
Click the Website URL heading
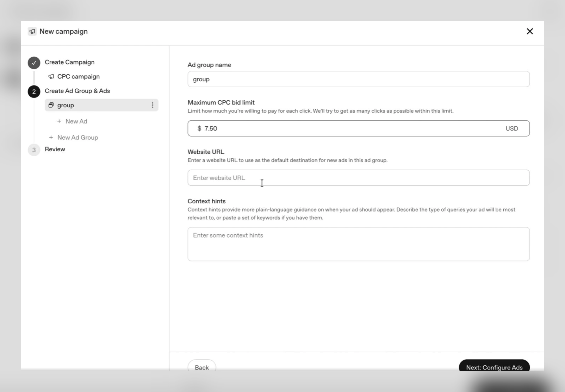pos(206,152)
